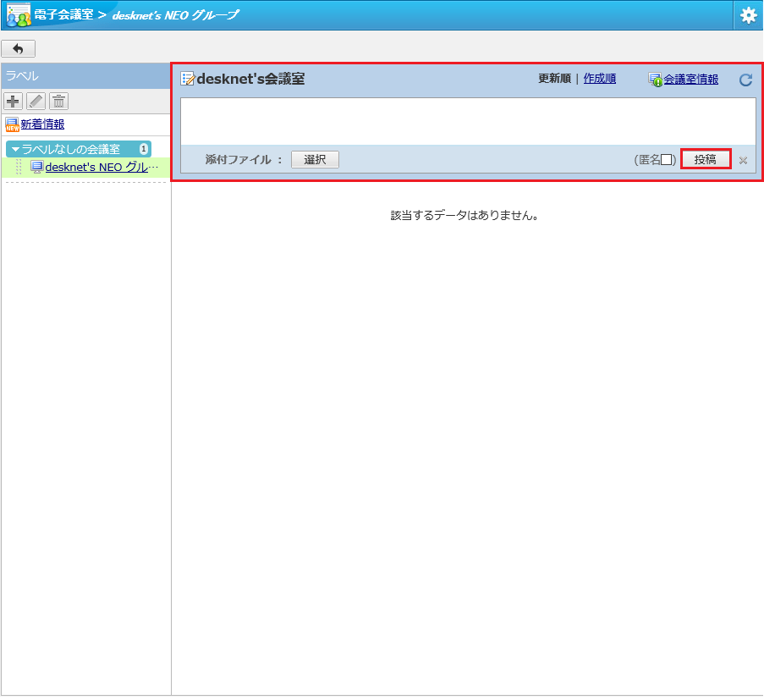The image size is (764, 700).
Task: Click the back arrow button
Action: (19, 49)
